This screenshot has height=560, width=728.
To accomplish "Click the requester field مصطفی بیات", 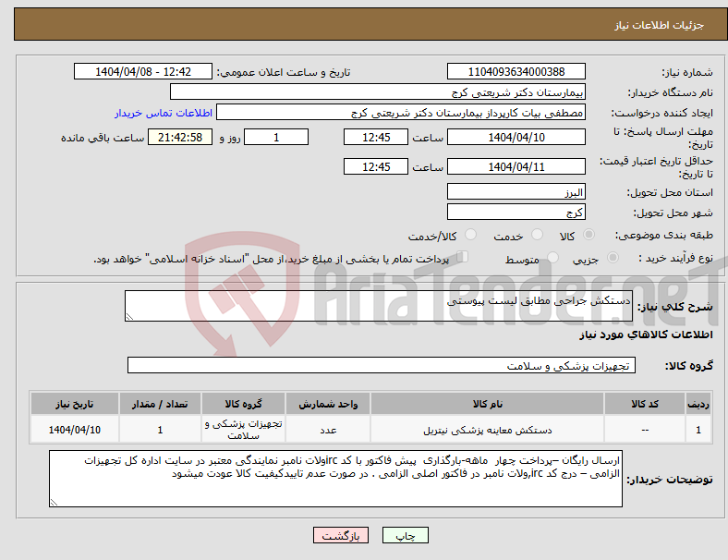I will [x=401, y=113].
